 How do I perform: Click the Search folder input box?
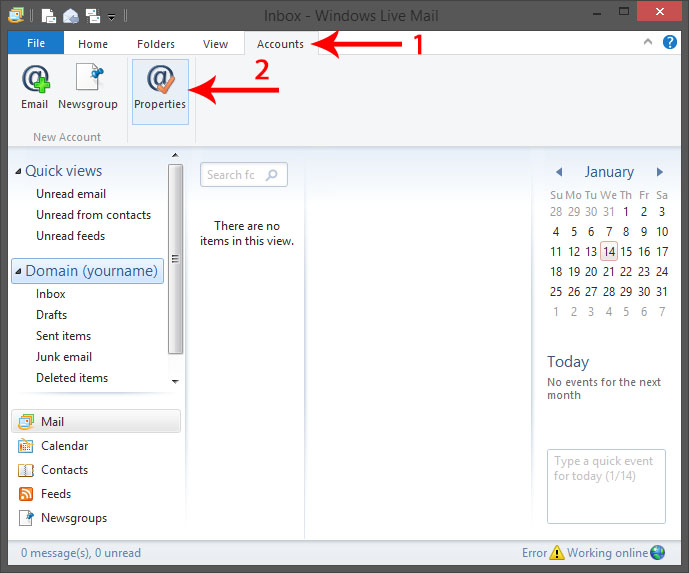coord(244,174)
